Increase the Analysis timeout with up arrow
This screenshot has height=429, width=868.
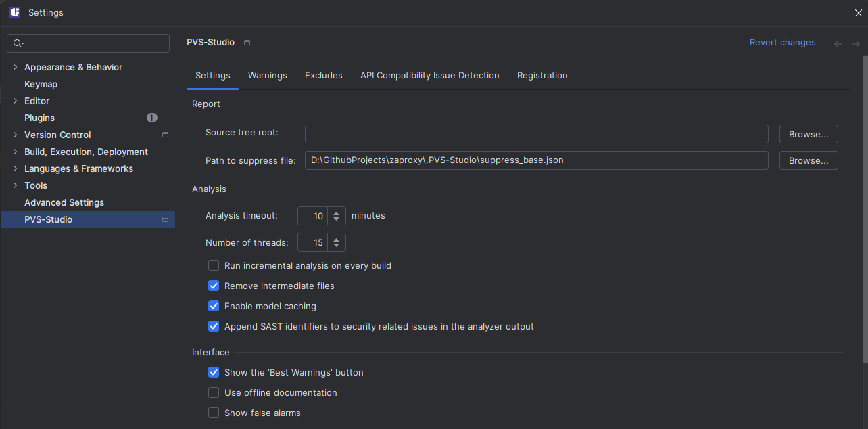click(x=337, y=212)
